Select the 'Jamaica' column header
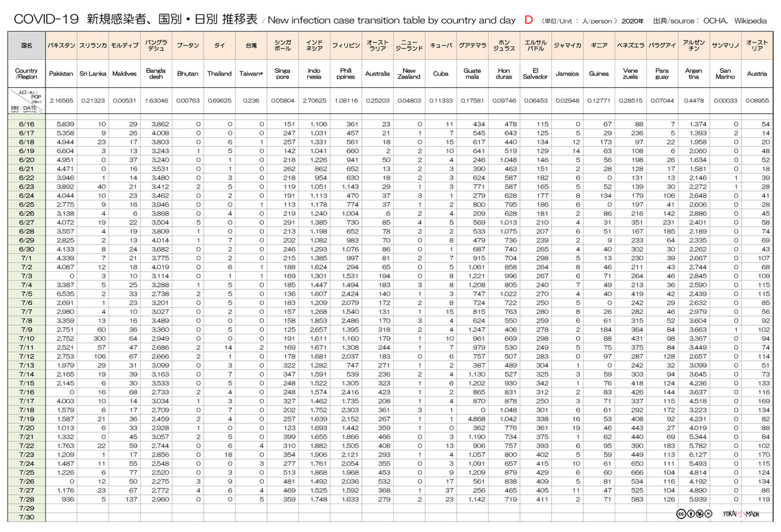 [x=567, y=73]
